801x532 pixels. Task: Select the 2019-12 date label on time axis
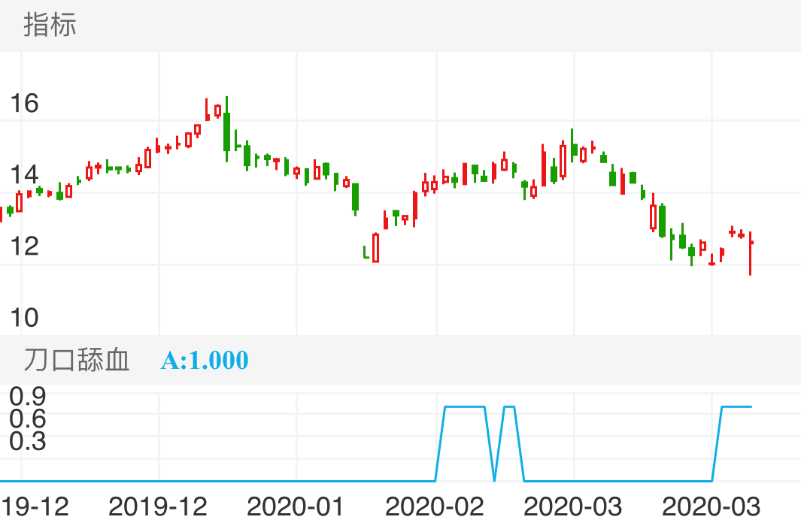click(x=157, y=506)
